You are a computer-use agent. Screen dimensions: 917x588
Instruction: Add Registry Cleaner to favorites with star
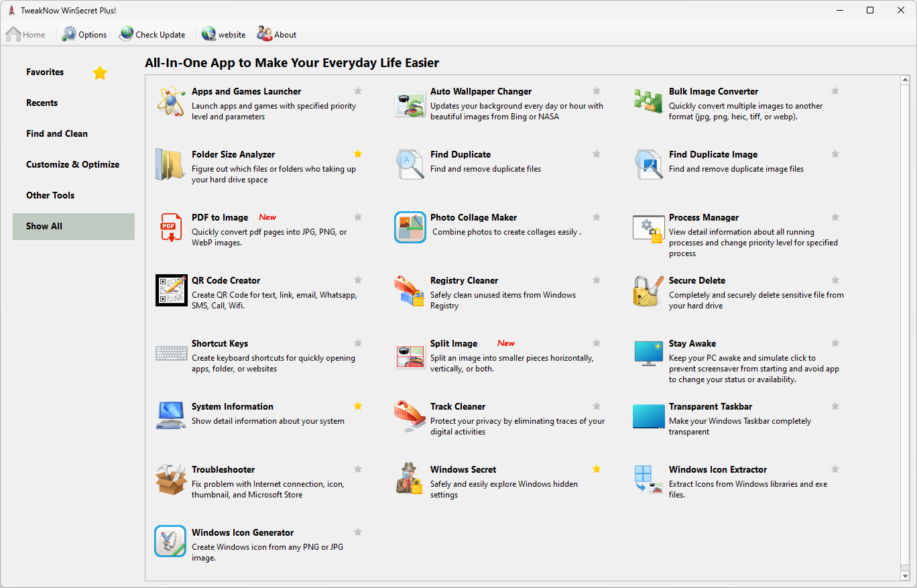pyautogui.click(x=597, y=280)
